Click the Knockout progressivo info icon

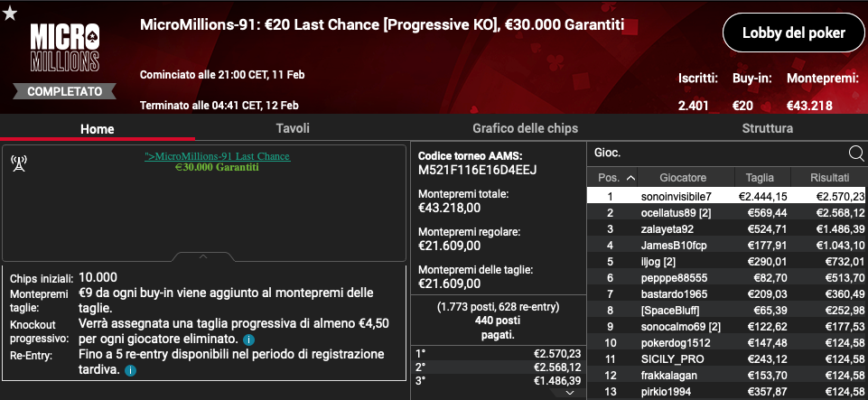click(x=249, y=340)
